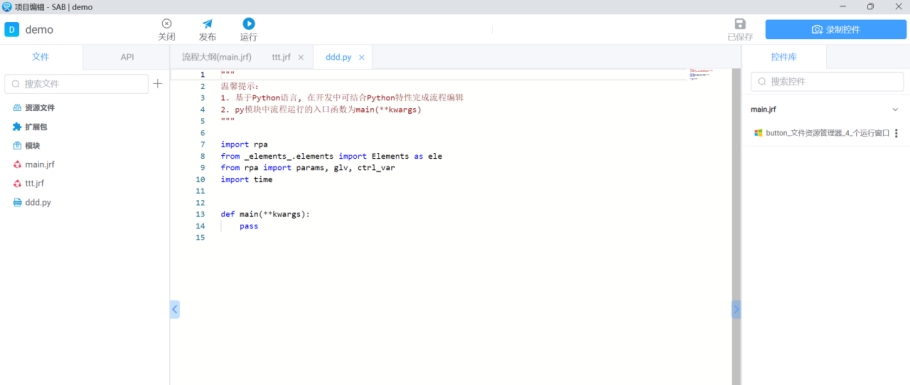Focus the 搜索文件 search field

[77, 84]
